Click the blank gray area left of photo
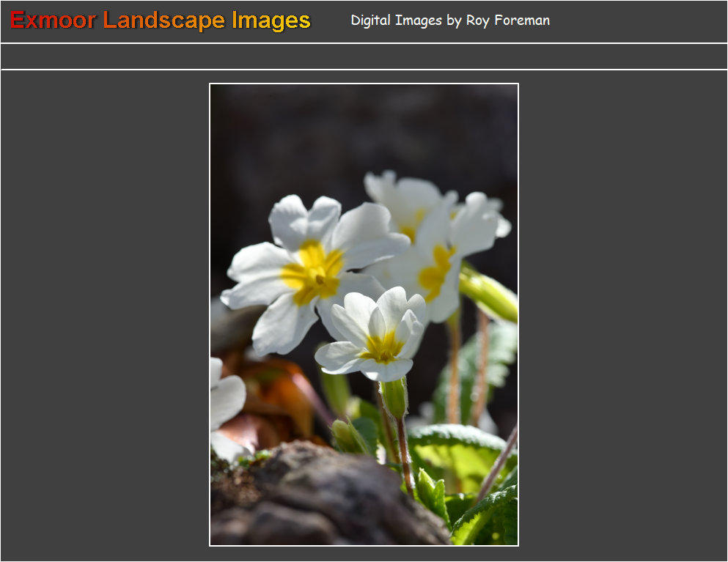The width and height of the screenshot is (728, 562). tap(103, 315)
